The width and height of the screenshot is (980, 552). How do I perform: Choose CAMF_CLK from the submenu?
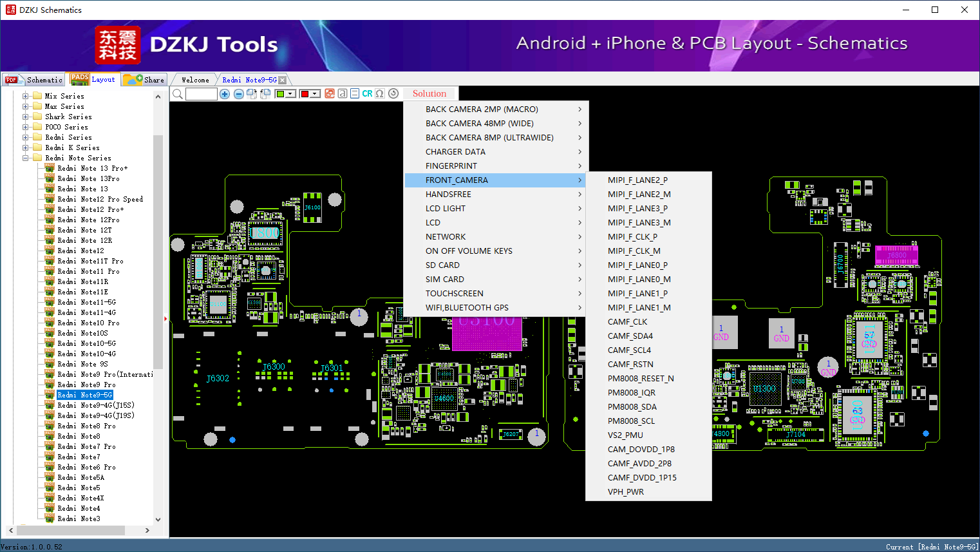pos(648,322)
